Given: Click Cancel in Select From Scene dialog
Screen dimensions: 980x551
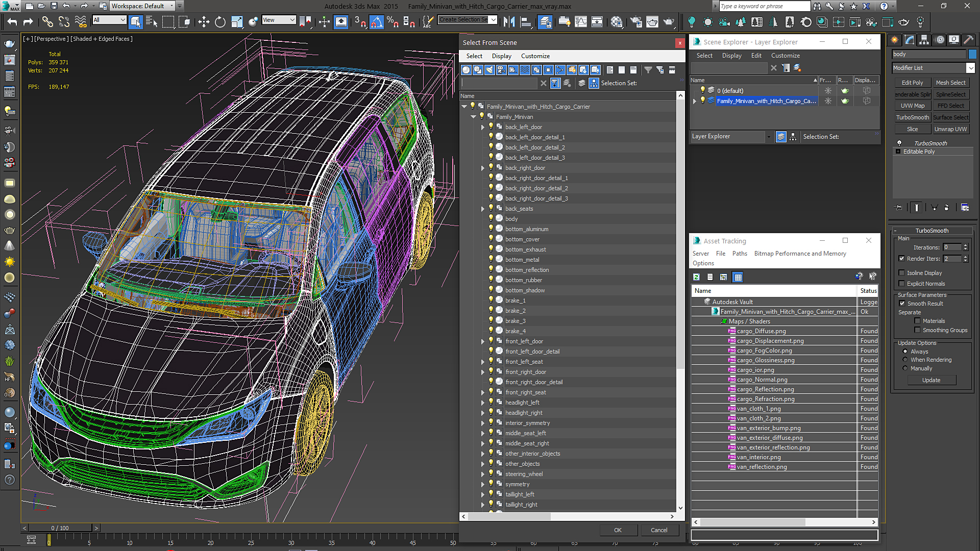Looking at the screenshot, I should (x=659, y=530).
